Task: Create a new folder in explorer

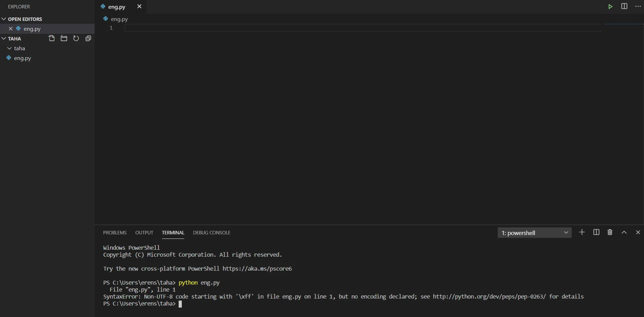Action: pos(64,38)
